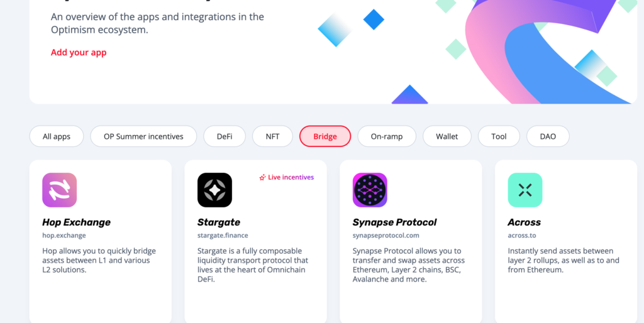
Task: Click the Add your app link
Action: (79, 53)
